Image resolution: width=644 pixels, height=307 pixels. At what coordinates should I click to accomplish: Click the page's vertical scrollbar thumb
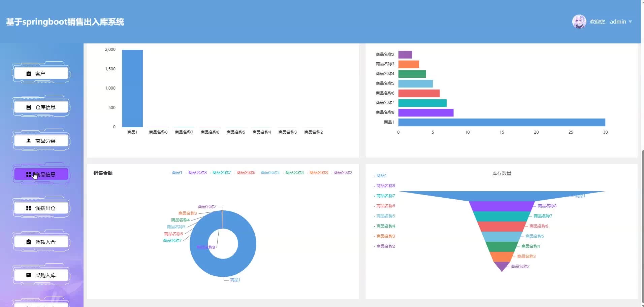coord(642,226)
